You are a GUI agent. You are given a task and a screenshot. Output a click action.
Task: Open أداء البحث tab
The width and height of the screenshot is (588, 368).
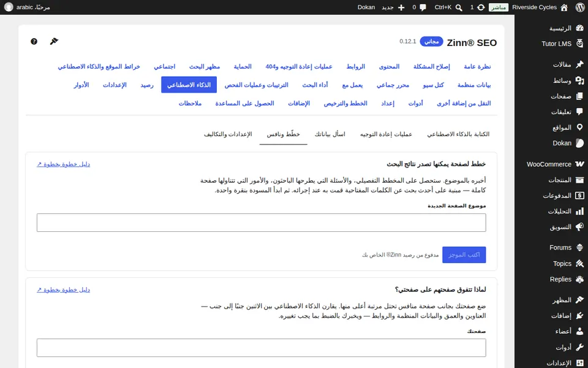315,85
